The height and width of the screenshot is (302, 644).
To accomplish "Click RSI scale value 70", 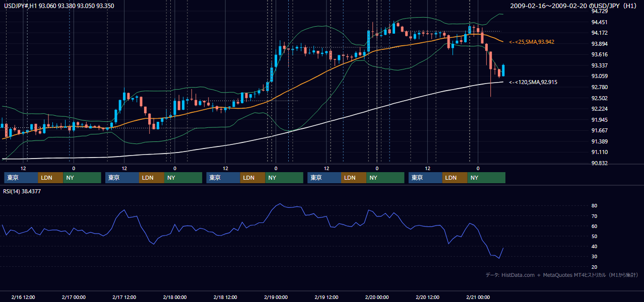I will coord(595,216).
